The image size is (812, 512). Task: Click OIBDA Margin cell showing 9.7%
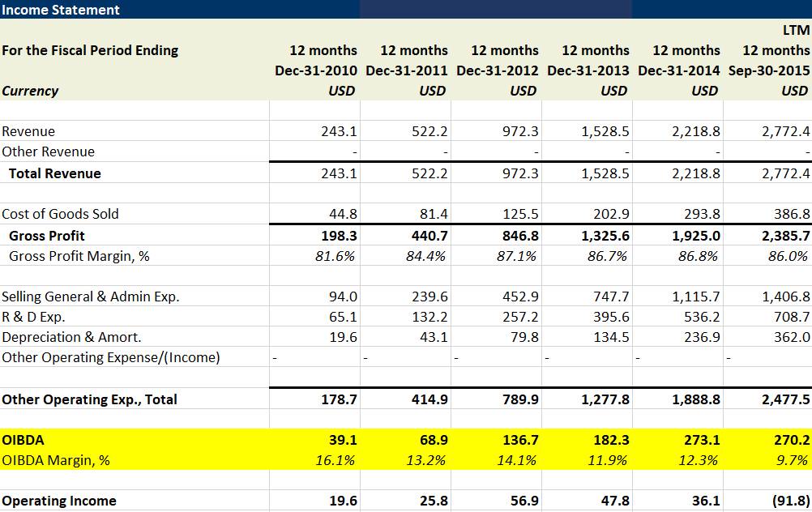792,460
